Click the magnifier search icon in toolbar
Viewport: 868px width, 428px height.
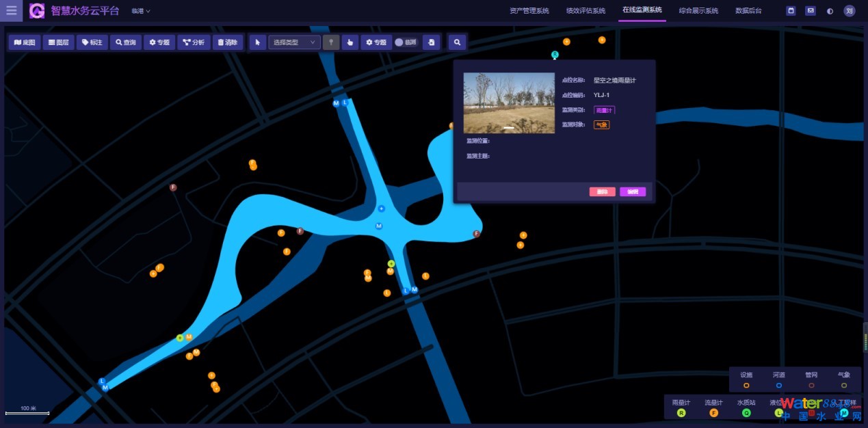point(457,42)
